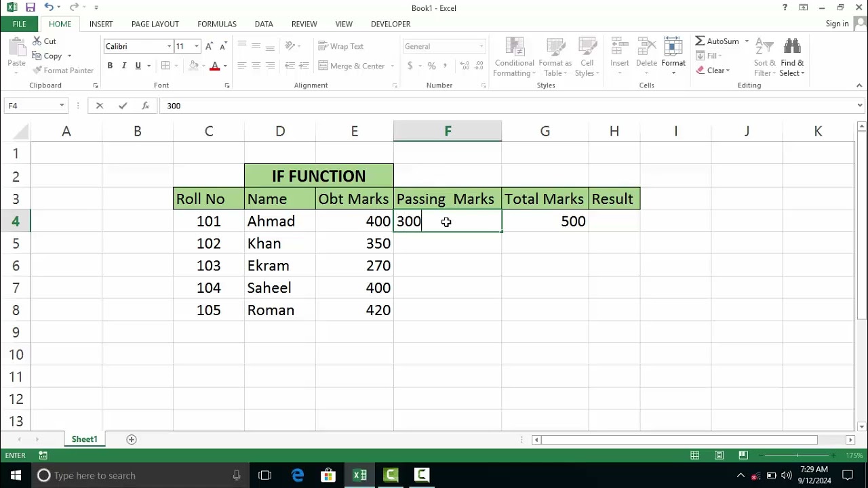Switch to the PAGE LAYOUT tab
The width and height of the screenshot is (868, 488).
click(155, 24)
